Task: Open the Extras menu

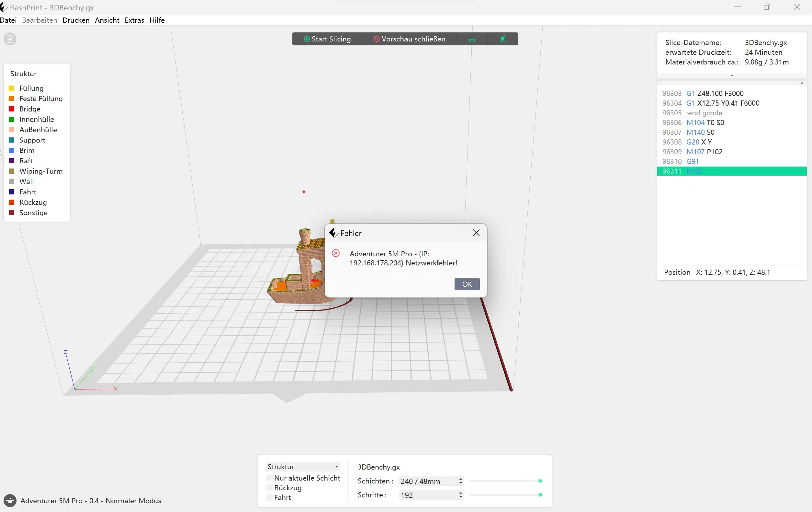Action: (134, 20)
